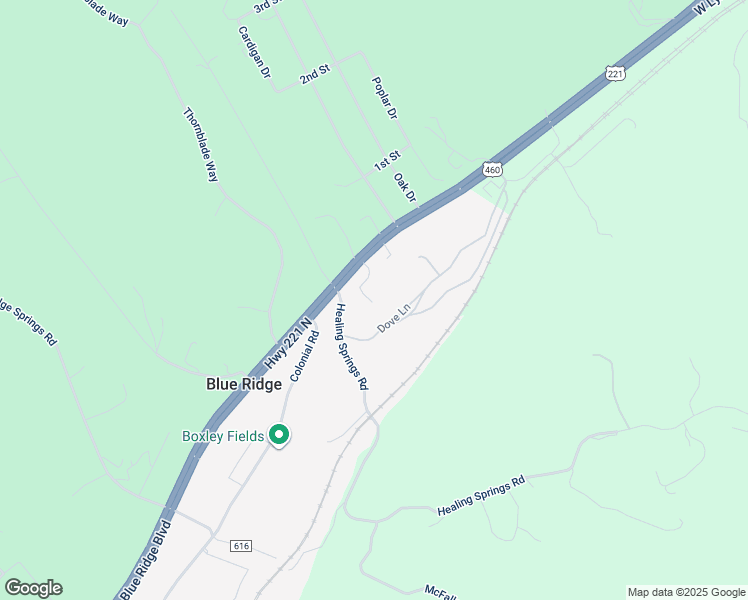Select the Thornblade Way street label

point(201,145)
